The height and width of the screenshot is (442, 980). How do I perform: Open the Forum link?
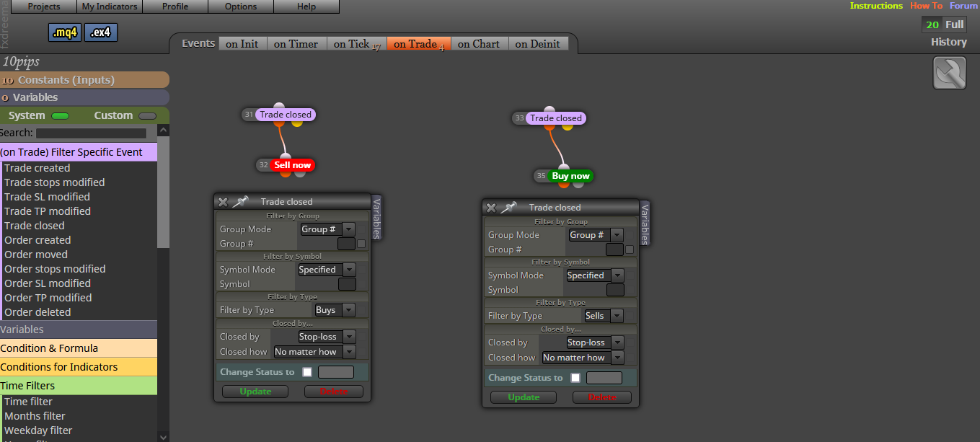tap(964, 6)
